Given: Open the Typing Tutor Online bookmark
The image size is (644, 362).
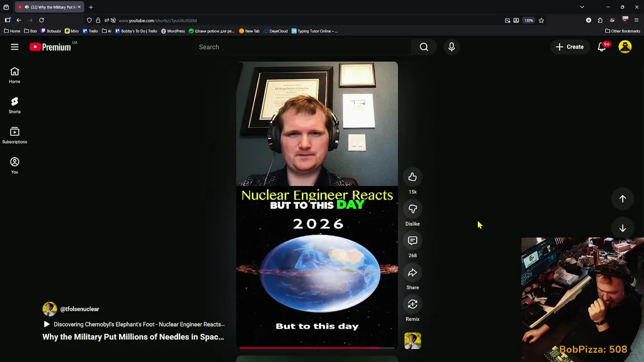Looking at the screenshot, I should pyautogui.click(x=314, y=31).
